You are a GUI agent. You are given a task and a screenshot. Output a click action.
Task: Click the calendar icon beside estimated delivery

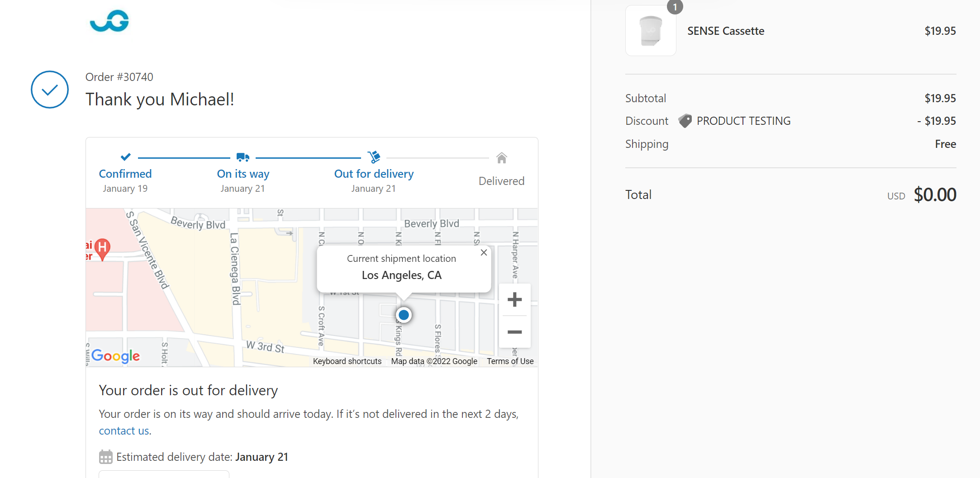tap(105, 457)
